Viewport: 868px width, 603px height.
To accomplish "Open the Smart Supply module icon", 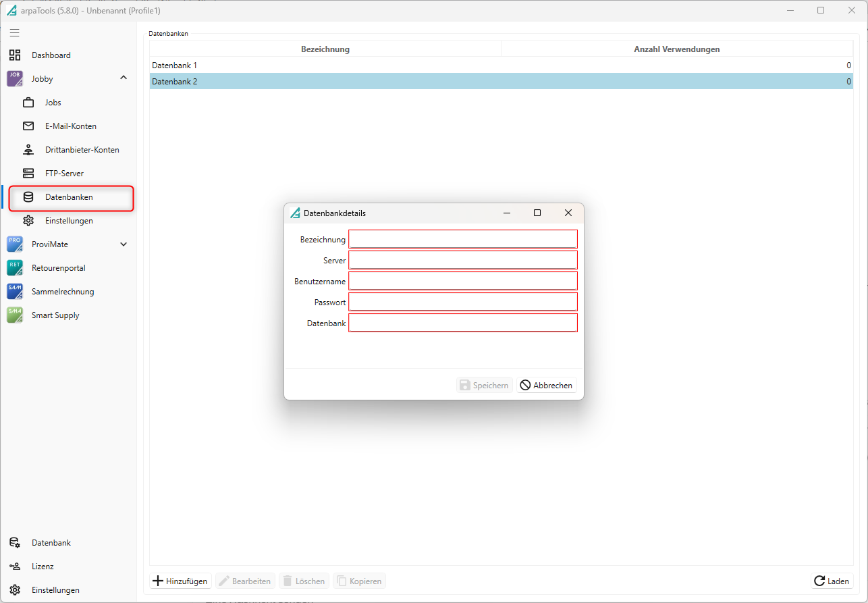I will (15, 315).
